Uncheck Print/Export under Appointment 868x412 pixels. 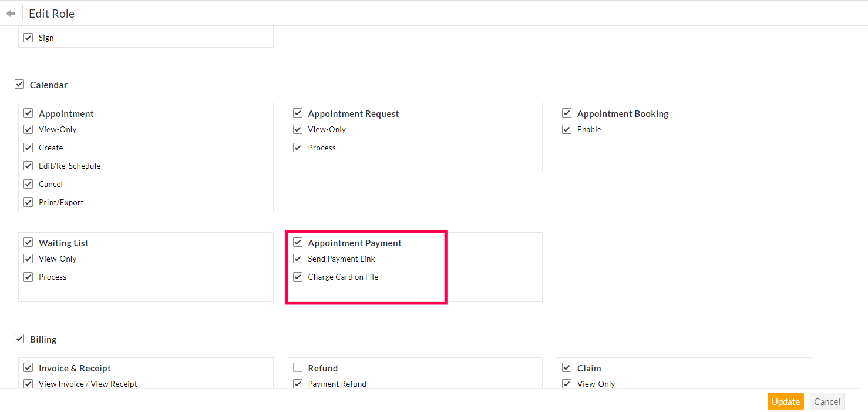click(x=28, y=202)
